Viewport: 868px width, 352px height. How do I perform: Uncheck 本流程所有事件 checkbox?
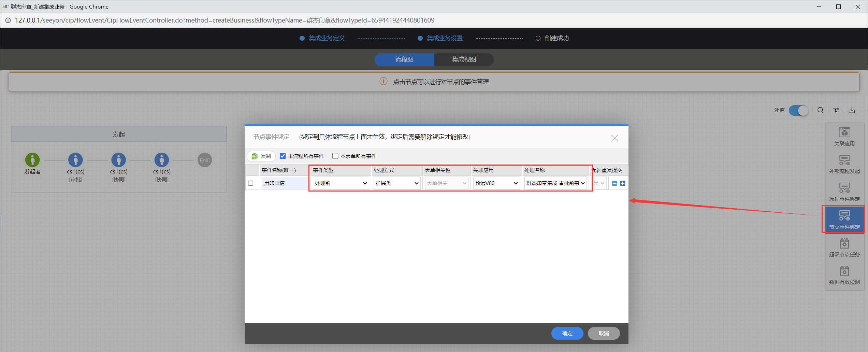tap(283, 156)
